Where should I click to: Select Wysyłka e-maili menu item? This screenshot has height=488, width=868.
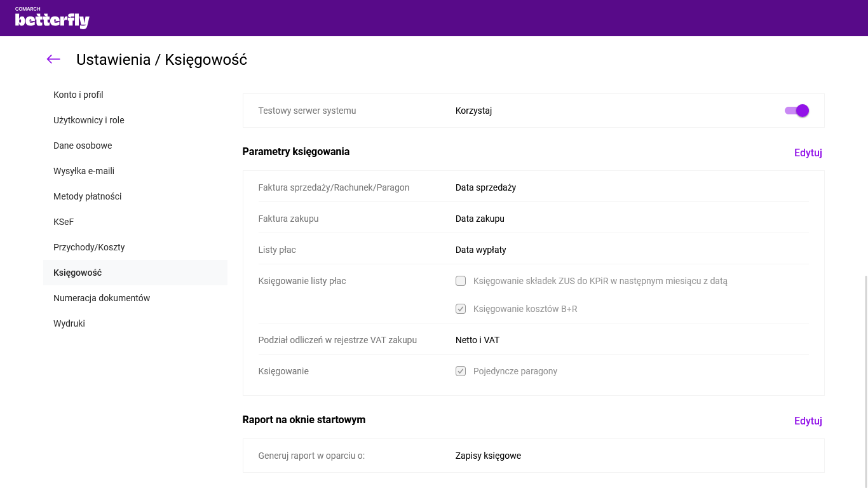click(84, 171)
